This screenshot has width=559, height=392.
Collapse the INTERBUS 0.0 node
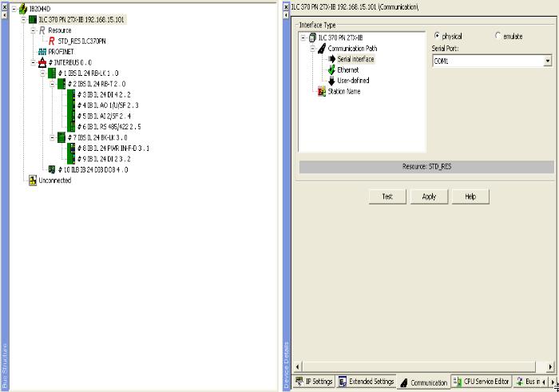(x=34, y=62)
